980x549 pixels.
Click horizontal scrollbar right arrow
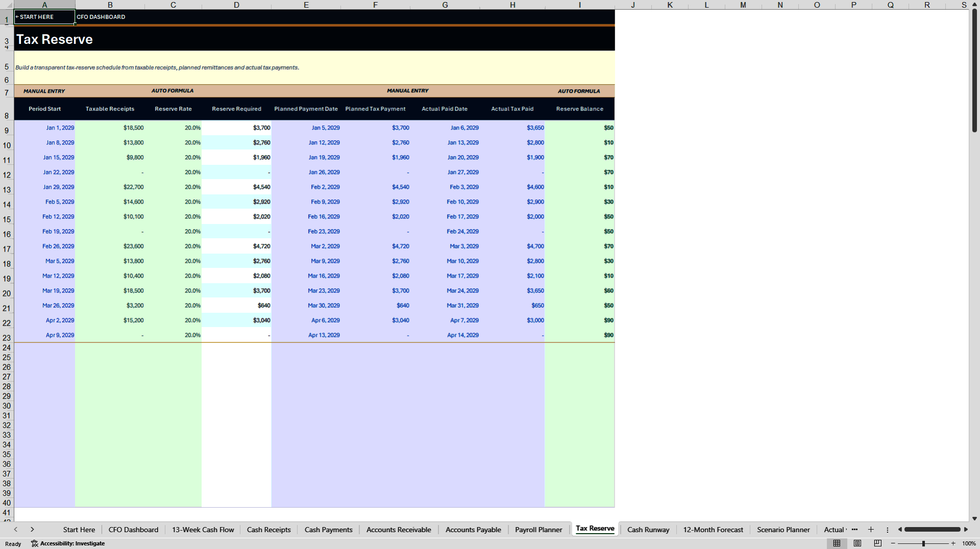coord(966,530)
